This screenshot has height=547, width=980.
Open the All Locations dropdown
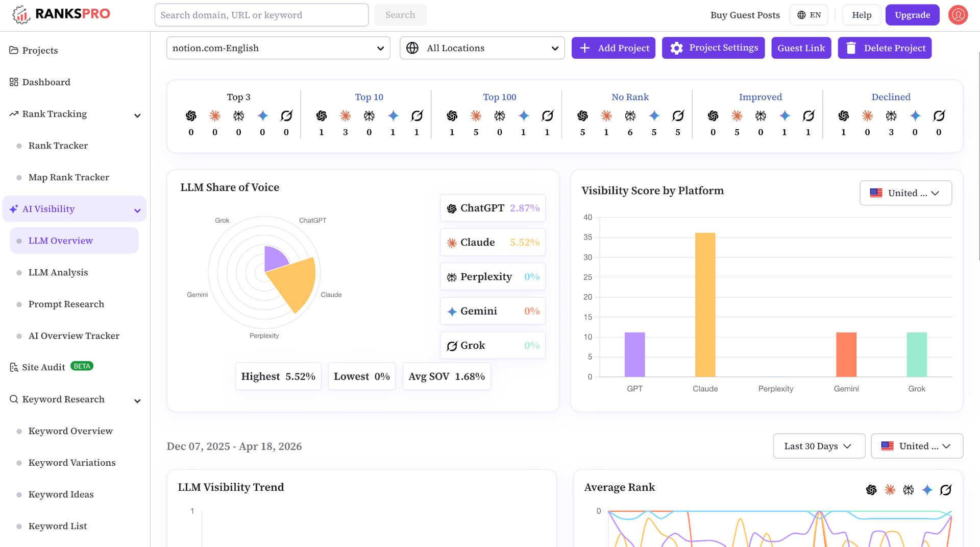(482, 48)
